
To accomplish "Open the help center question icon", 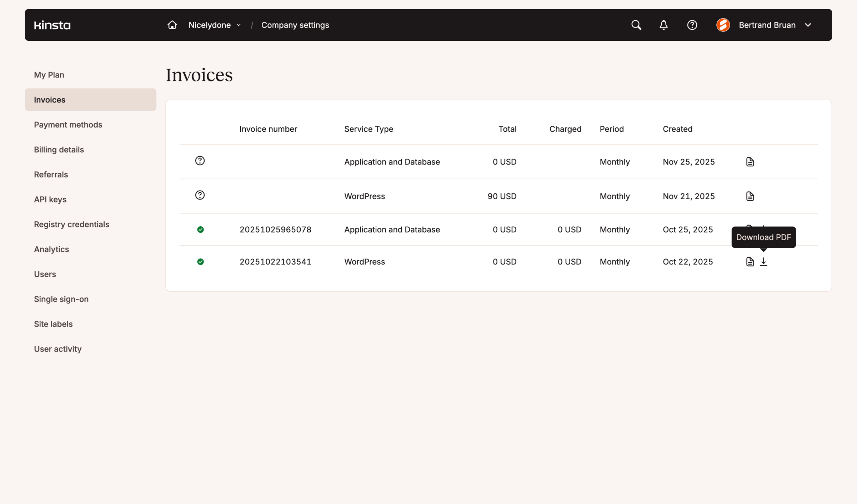I will 692,25.
